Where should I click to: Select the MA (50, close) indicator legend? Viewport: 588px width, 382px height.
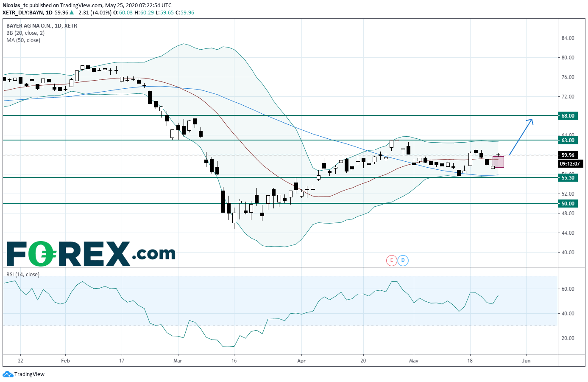tap(23, 40)
